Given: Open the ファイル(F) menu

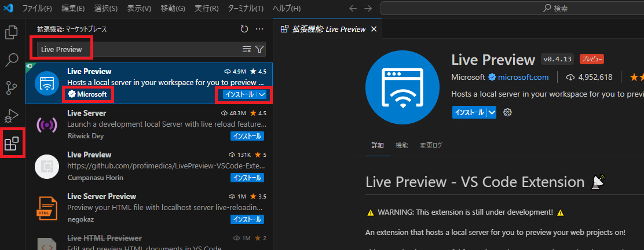Looking at the screenshot, I should 38,8.
